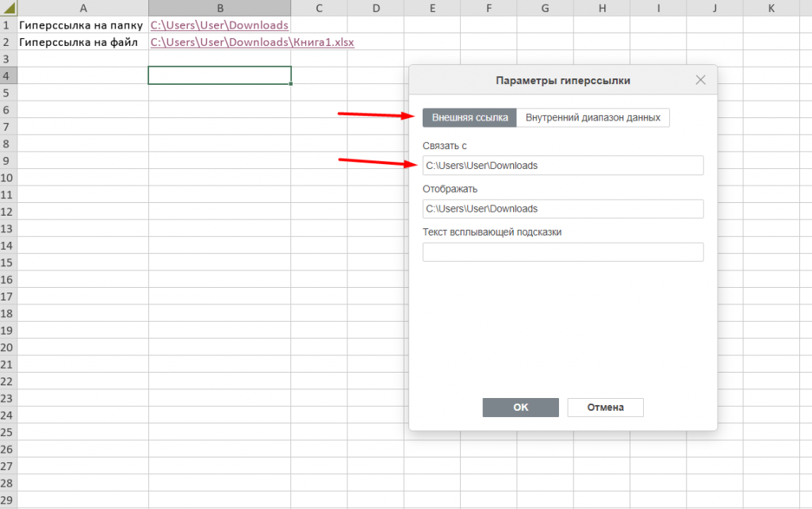Image resolution: width=812 pixels, height=509 pixels.
Task: Select row 15 header
Action: click(8, 263)
